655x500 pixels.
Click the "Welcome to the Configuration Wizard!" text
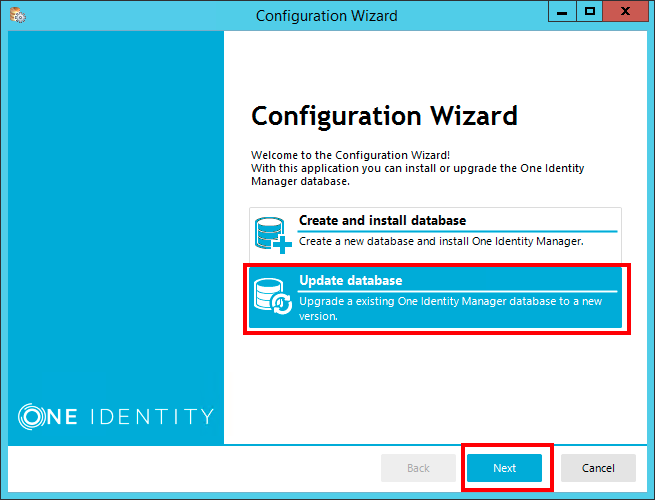tap(350, 155)
